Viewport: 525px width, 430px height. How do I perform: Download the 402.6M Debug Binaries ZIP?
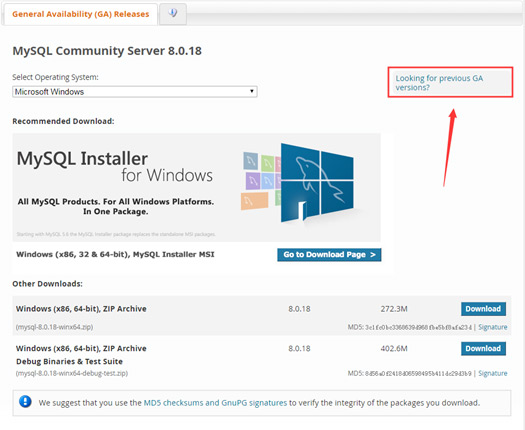(483, 348)
